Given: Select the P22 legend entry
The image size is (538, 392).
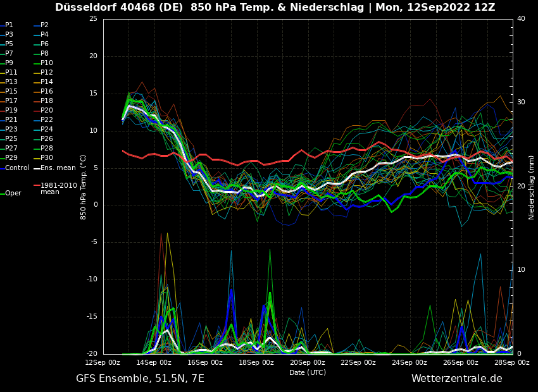Looking at the screenshot, I should click(47, 119).
